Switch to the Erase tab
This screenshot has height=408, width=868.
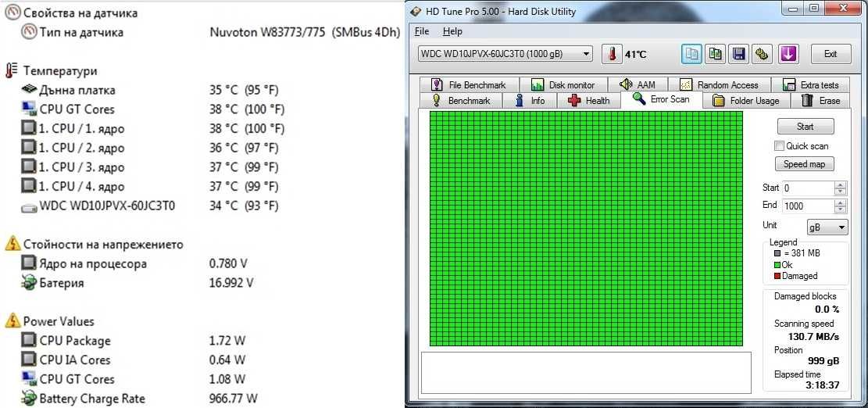821,100
